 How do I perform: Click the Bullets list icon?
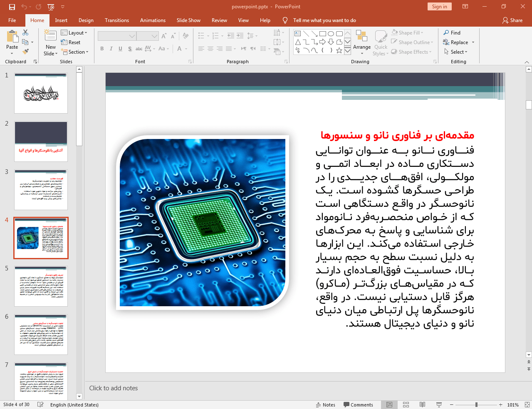(201, 36)
